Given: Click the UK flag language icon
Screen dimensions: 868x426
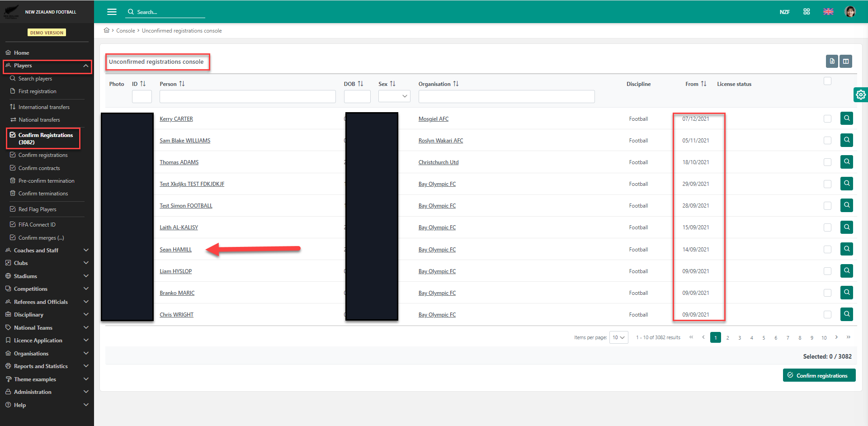Looking at the screenshot, I should click(828, 12).
